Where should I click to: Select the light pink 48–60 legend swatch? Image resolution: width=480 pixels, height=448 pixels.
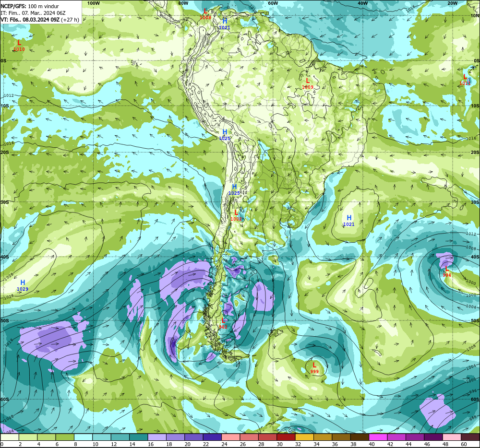point(452,437)
